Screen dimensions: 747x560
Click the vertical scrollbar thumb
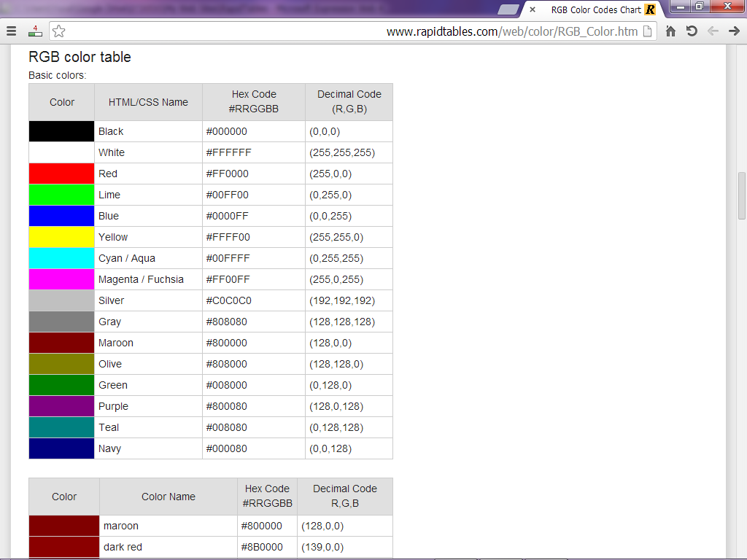pyautogui.click(x=741, y=196)
